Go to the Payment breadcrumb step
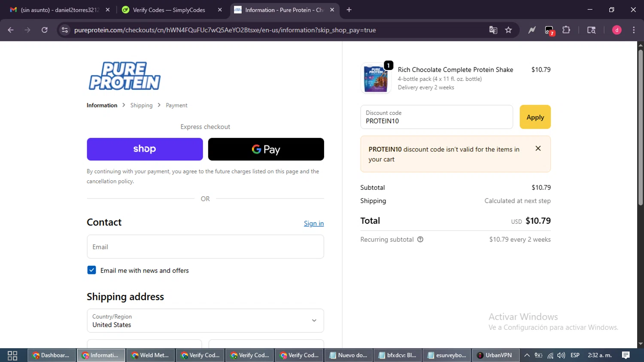 coord(176,105)
